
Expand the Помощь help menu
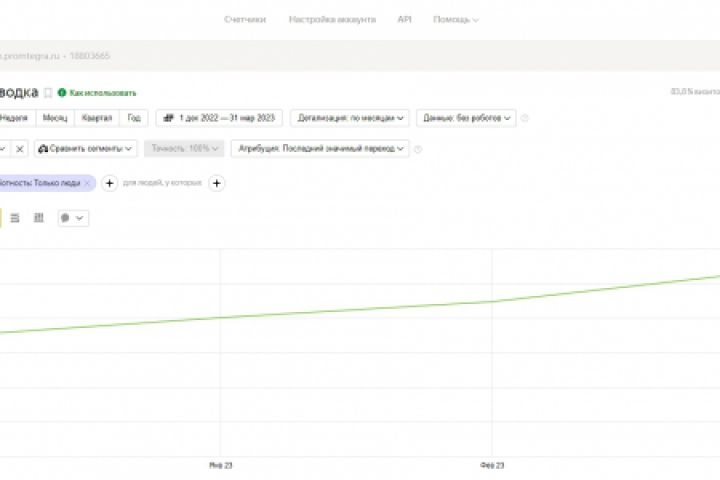coord(456,20)
